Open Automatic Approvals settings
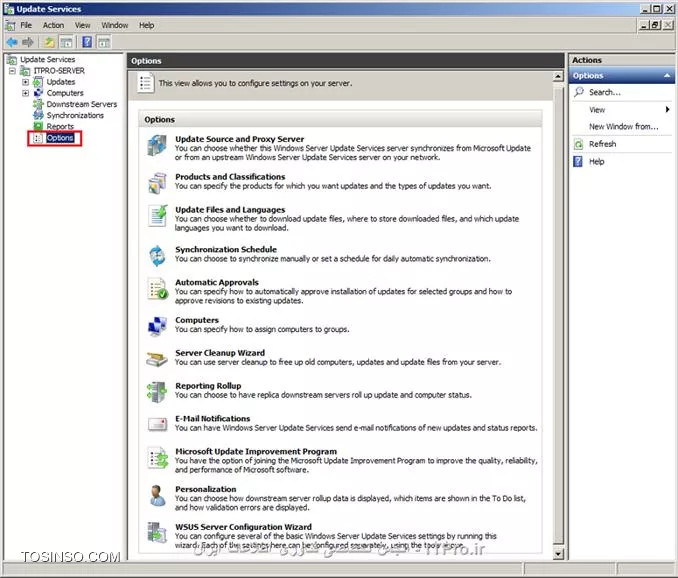This screenshot has width=678, height=578. tap(217, 282)
